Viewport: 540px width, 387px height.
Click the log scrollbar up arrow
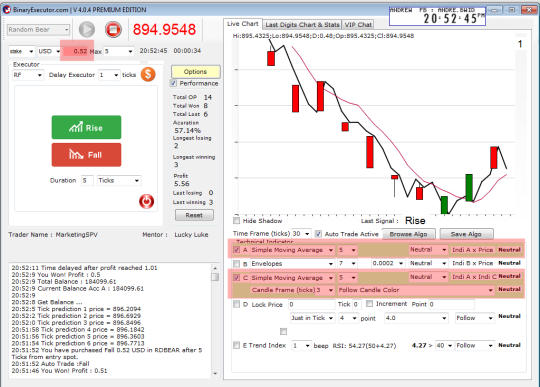click(215, 268)
